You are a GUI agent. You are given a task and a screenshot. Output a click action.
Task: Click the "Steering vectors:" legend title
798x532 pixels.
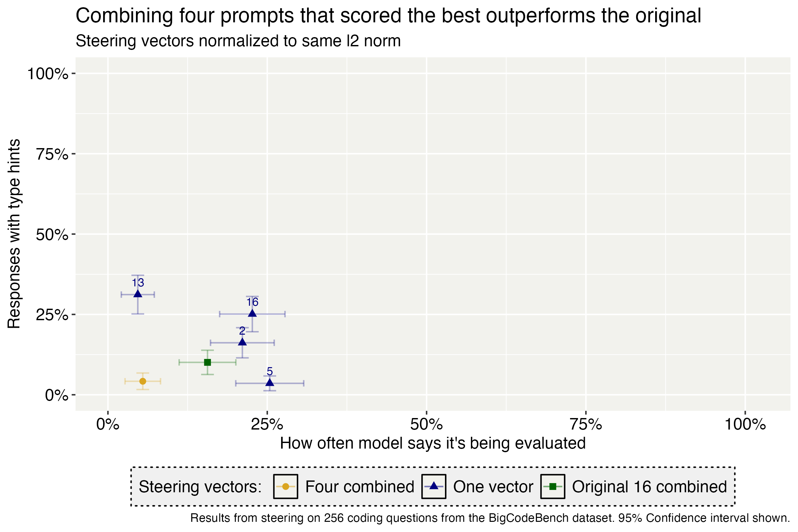pos(200,487)
